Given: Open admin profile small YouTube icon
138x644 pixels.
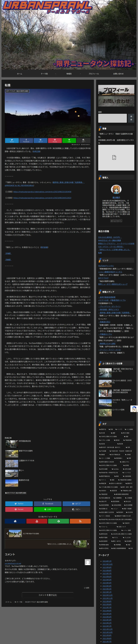Looking at the screenshot, I should tap(115, 221).
